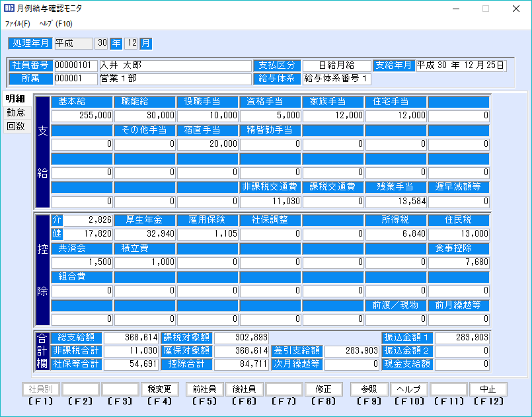532x417 pixels.
Task: Click the processing year field showing 30
Action: point(101,43)
